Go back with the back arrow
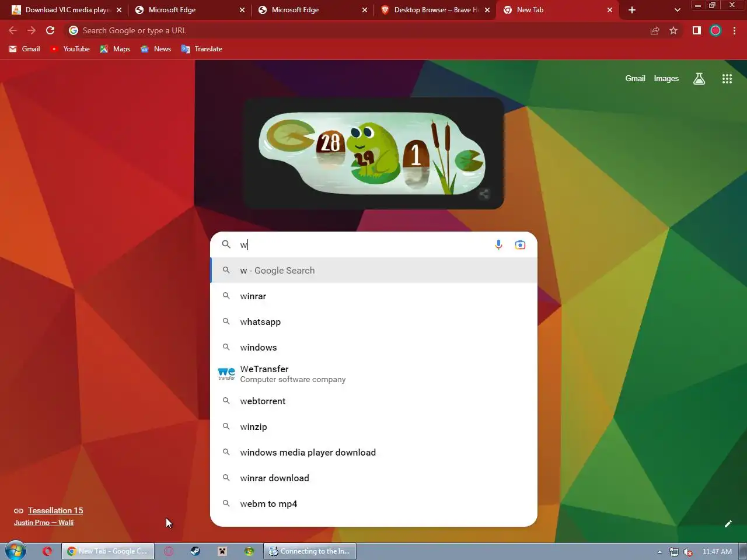 13,30
